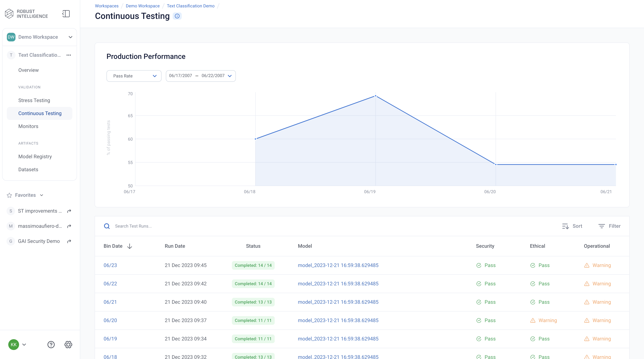
Task: Click Operational warning icon for 06/23
Action: (586, 265)
